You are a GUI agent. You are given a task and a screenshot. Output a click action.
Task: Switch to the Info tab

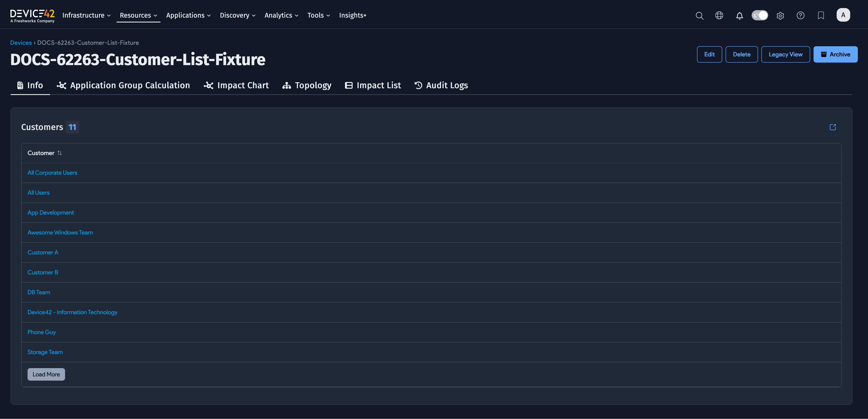tap(30, 85)
